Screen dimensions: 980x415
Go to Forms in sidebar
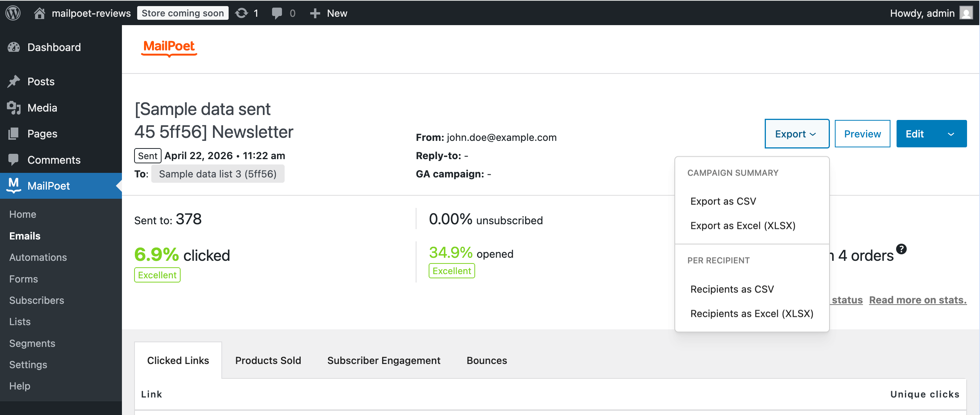pos(24,279)
